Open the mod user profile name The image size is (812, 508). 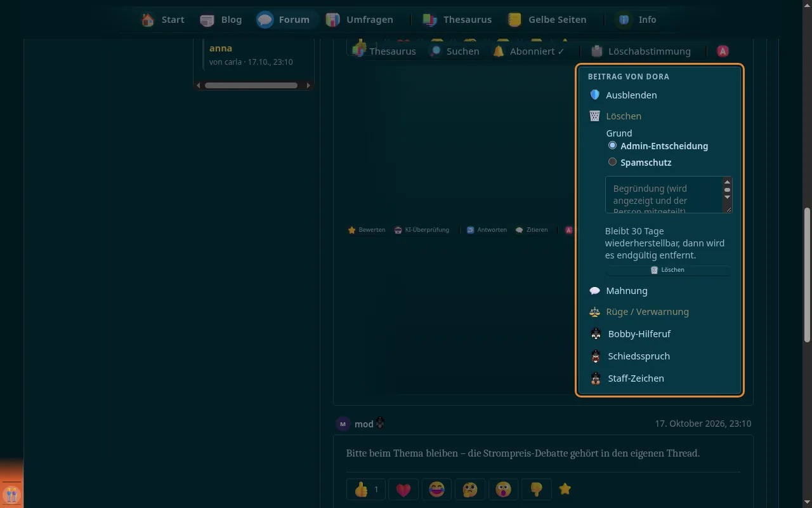click(364, 424)
